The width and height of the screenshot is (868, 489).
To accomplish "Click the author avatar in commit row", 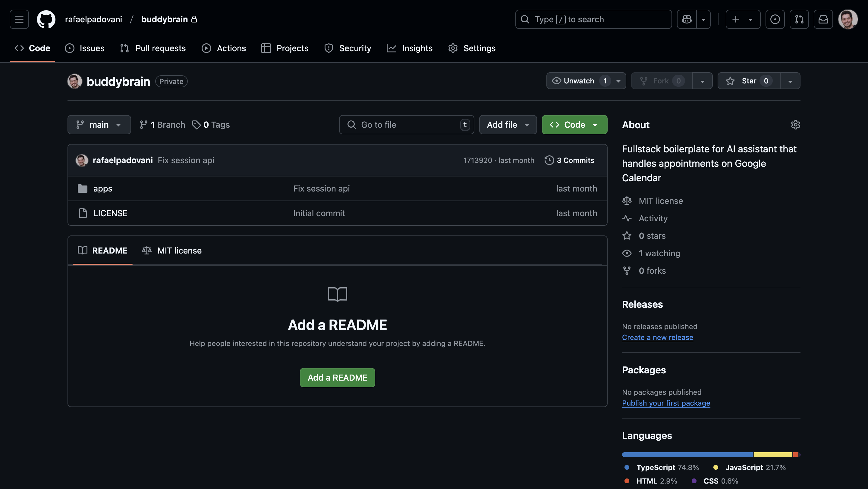I will tap(82, 160).
